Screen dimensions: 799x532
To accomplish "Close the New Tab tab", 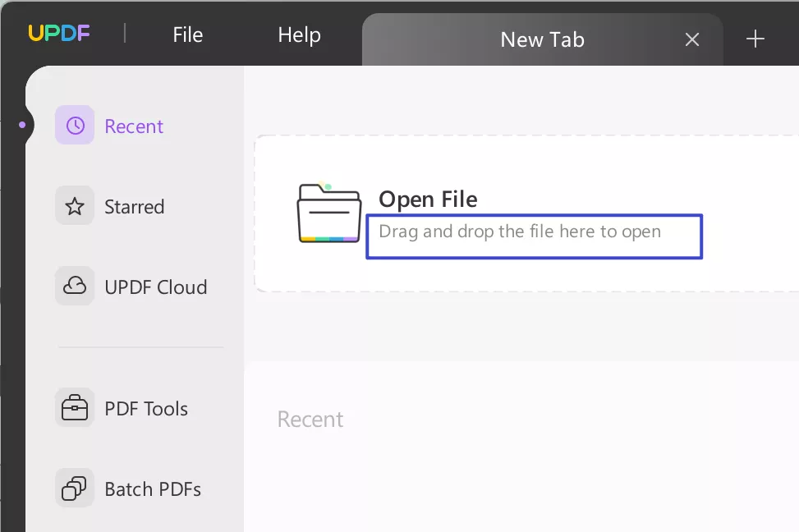I will tap(692, 39).
